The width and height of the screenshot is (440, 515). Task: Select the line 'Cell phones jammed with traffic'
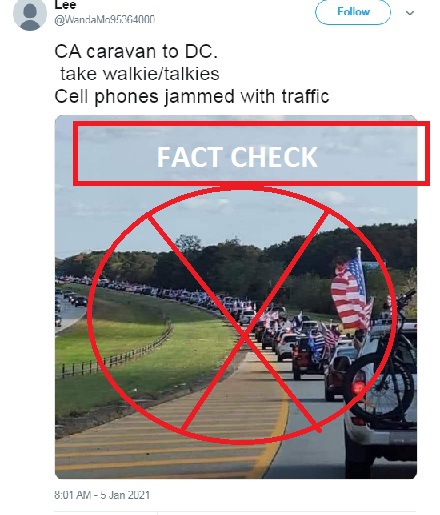click(192, 97)
